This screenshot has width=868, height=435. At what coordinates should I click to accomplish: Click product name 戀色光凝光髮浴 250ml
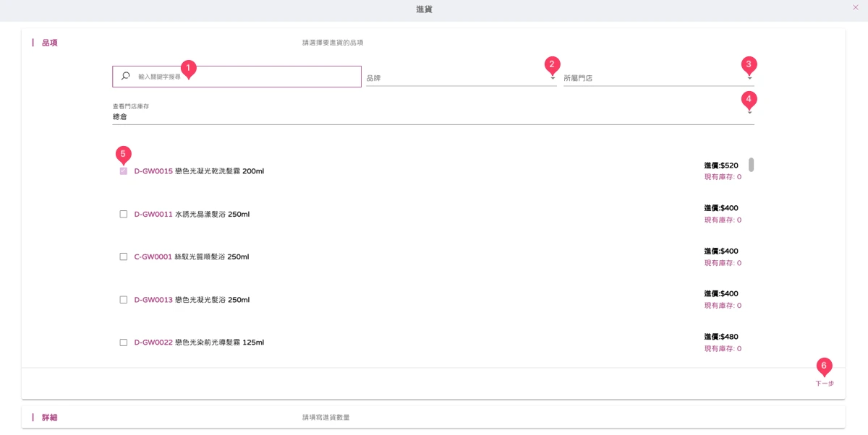coord(213,300)
